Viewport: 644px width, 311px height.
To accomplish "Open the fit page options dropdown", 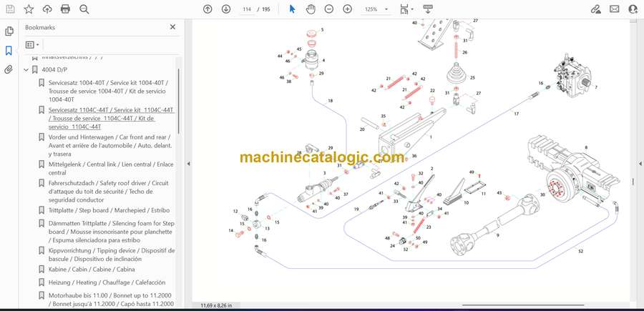I will pos(406,9).
